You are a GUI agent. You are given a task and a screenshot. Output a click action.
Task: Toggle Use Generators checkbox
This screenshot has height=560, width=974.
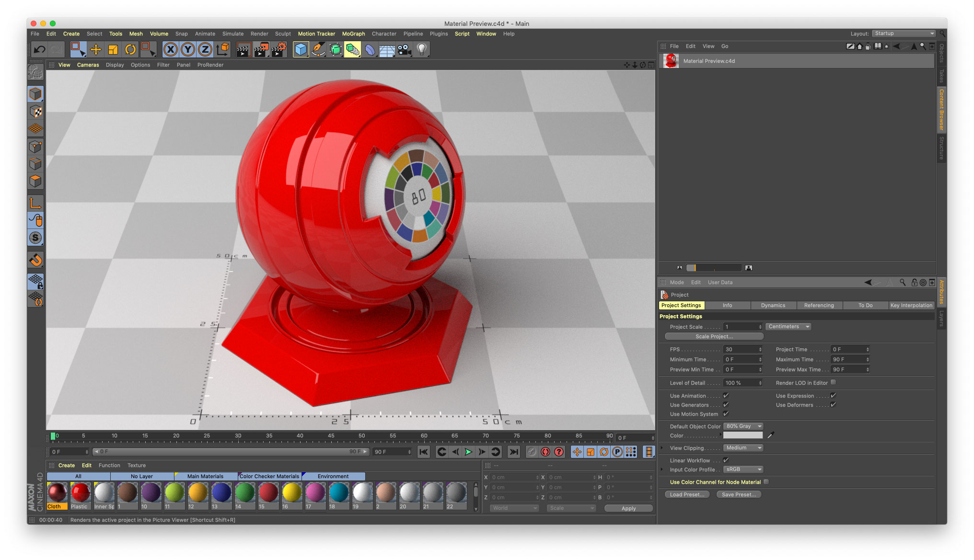pyautogui.click(x=726, y=405)
